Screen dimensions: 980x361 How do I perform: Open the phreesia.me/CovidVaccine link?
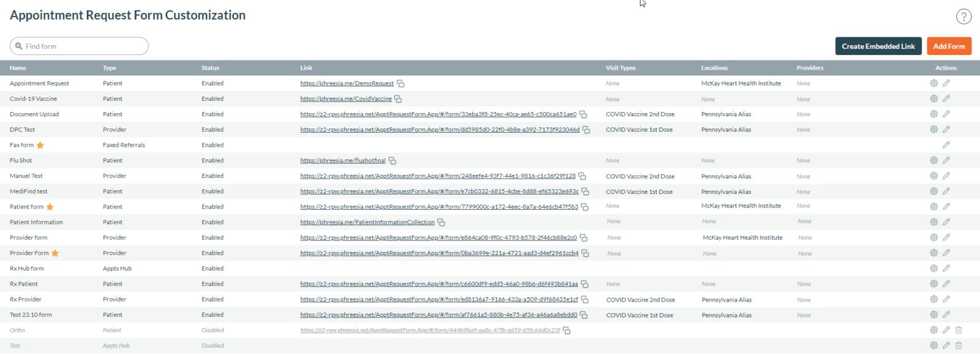[x=346, y=99]
